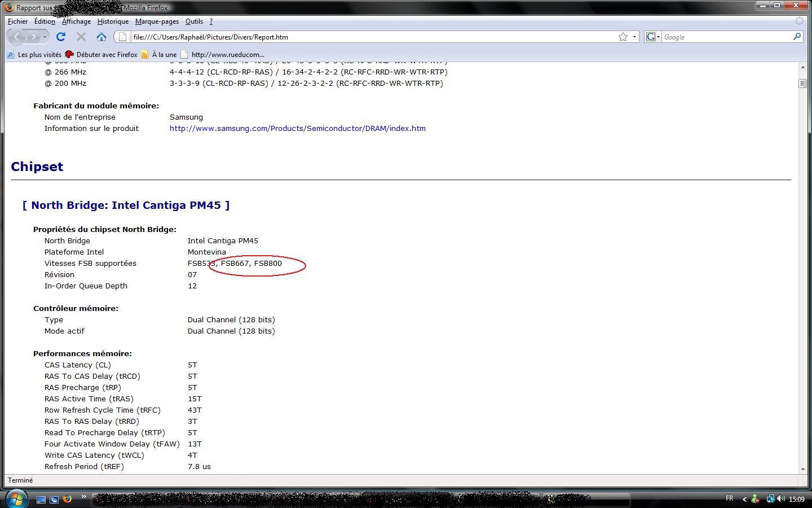Launch Firefox from the quick launch bar
The width and height of the screenshot is (812, 508).
pos(67,499)
